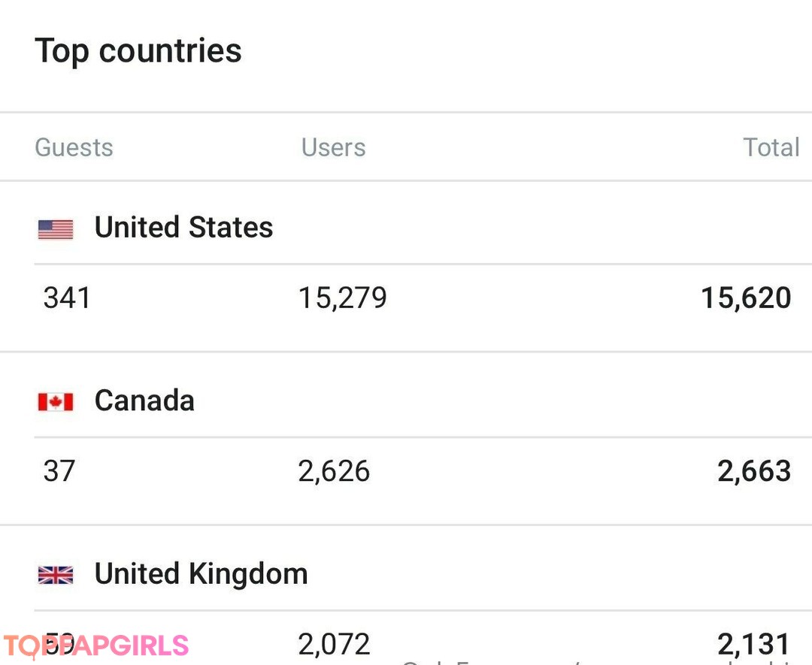The width and height of the screenshot is (812, 665).
Task: Sort by the Guests column header
Action: tap(74, 147)
